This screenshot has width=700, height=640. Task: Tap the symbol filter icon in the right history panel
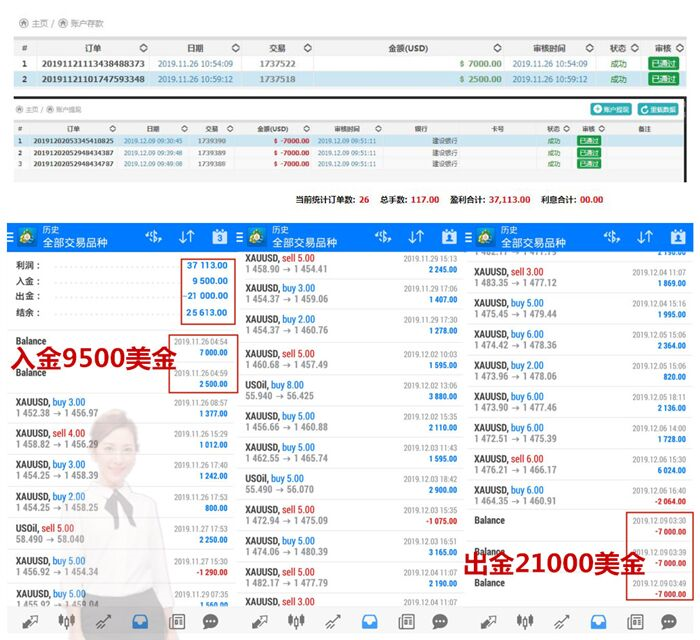click(612, 237)
